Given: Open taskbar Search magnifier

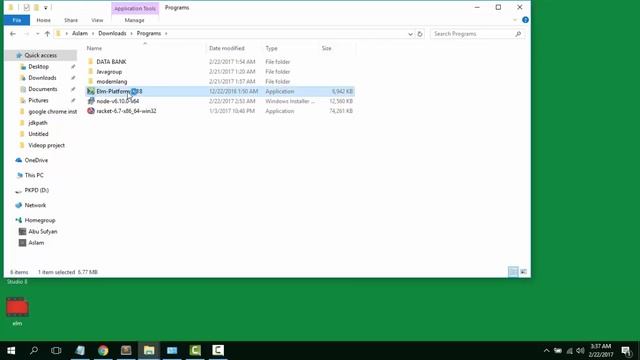Looking at the screenshot, I should pyautogui.click(x=34, y=351).
